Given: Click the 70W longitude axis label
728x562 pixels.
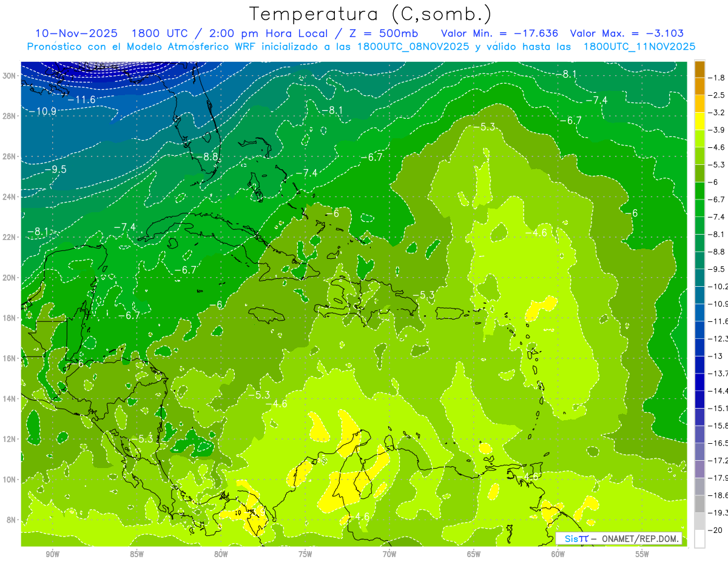Looking at the screenshot, I should click(x=389, y=554).
